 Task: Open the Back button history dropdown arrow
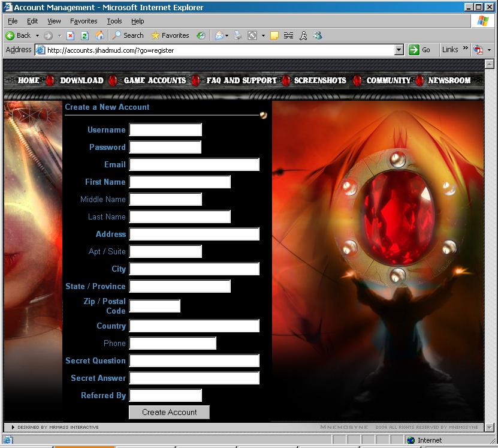37,35
